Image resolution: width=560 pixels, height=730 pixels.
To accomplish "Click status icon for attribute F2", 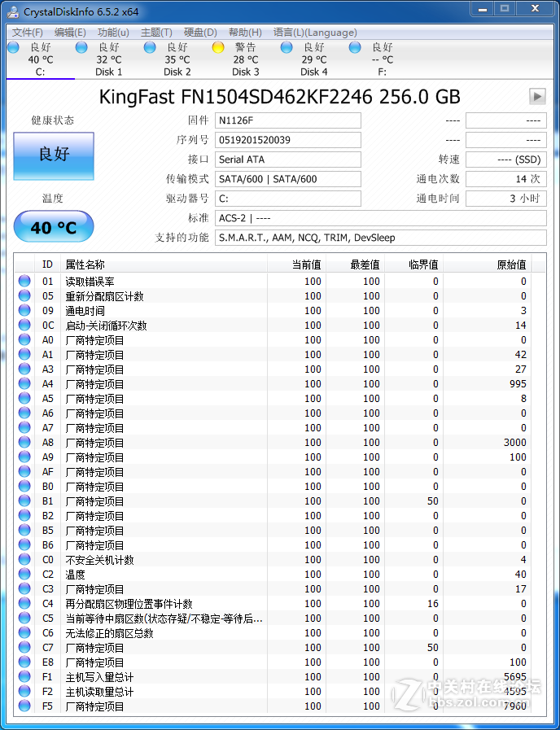I will click(x=24, y=692).
